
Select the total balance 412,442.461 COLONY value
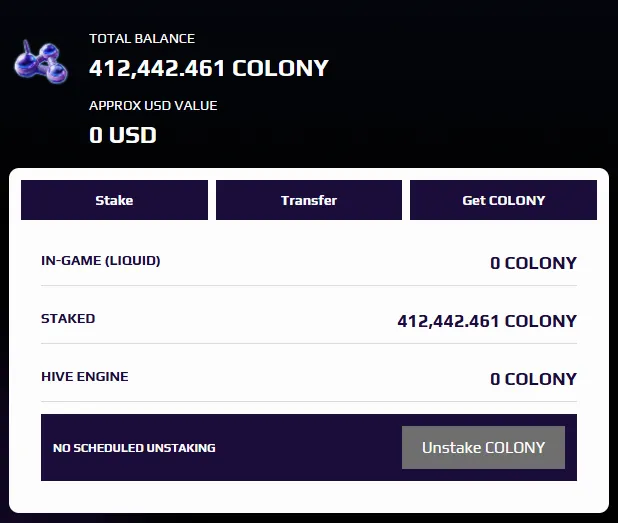[x=209, y=68]
